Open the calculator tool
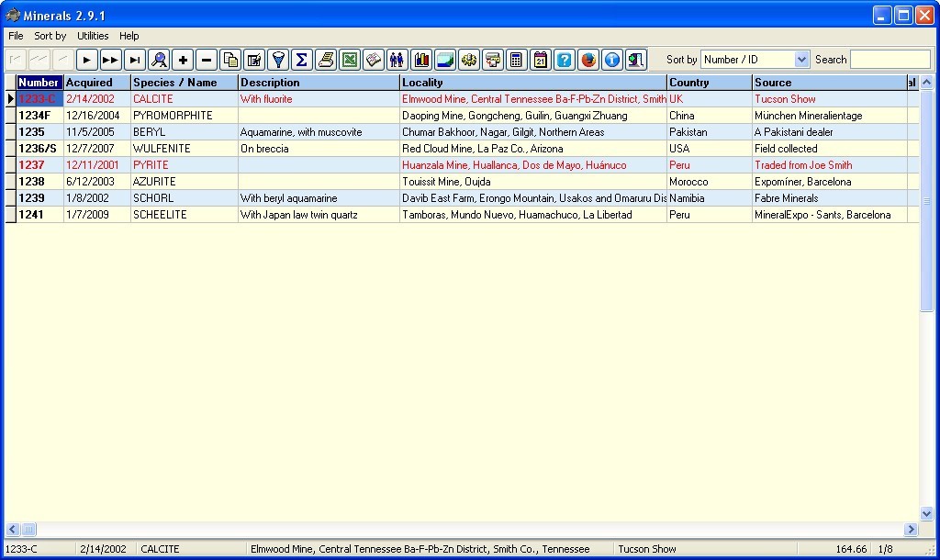 tap(517, 60)
